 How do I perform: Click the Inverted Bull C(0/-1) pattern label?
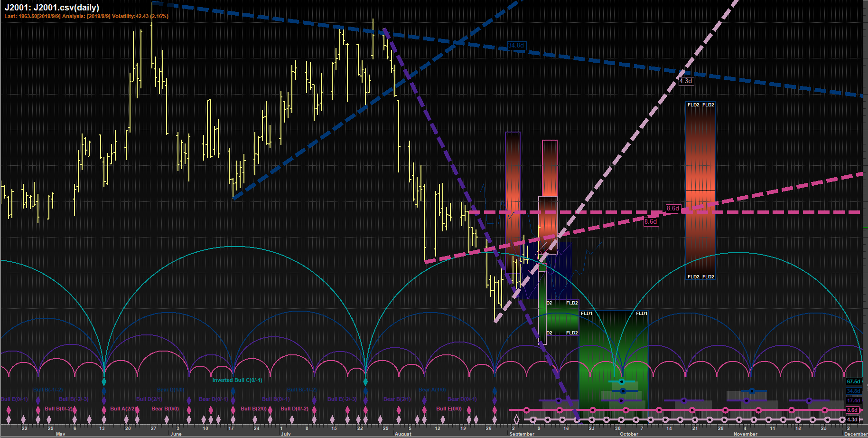237,380
